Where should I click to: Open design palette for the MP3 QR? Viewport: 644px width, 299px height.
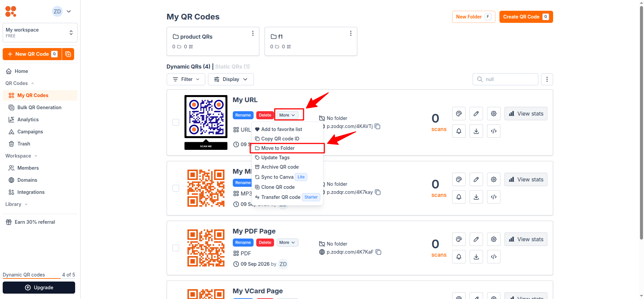[459, 179]
